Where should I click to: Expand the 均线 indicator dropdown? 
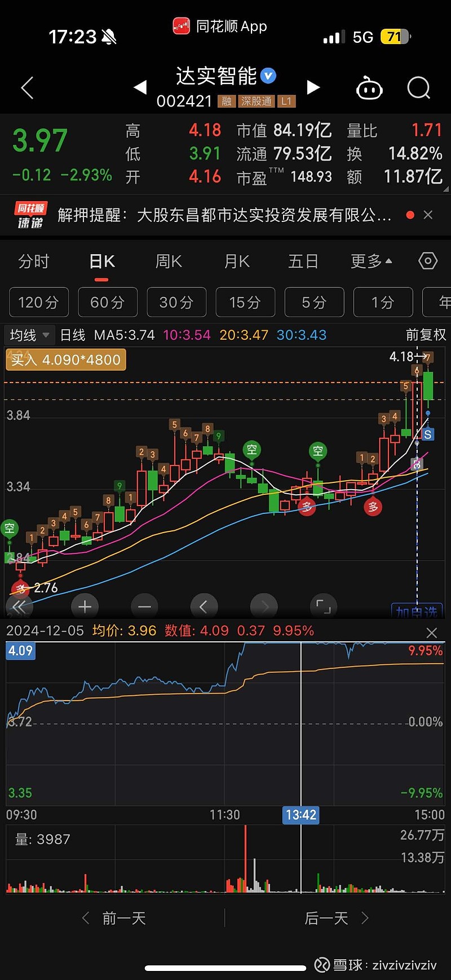(x=29, y=335)
